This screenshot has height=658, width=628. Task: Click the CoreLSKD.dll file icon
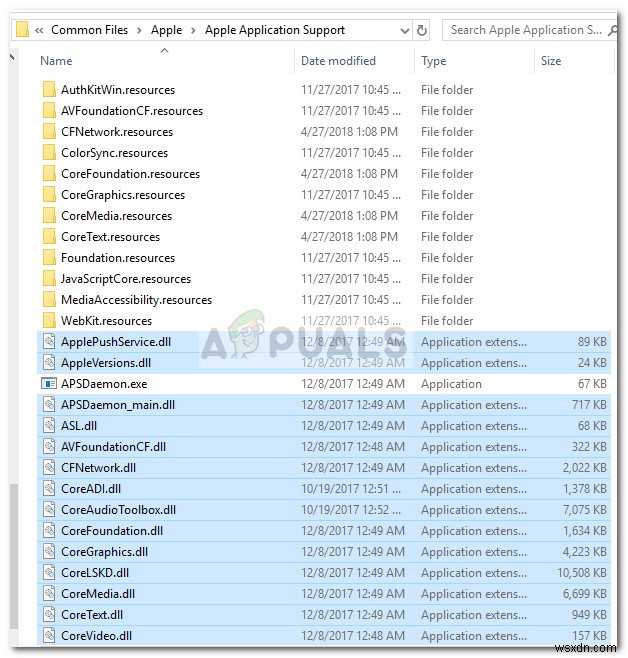49,572
